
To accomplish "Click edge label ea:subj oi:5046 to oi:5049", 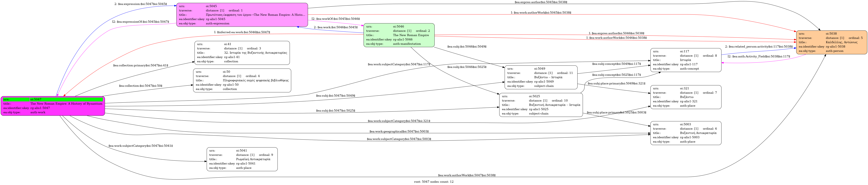I will click(467, 46).
